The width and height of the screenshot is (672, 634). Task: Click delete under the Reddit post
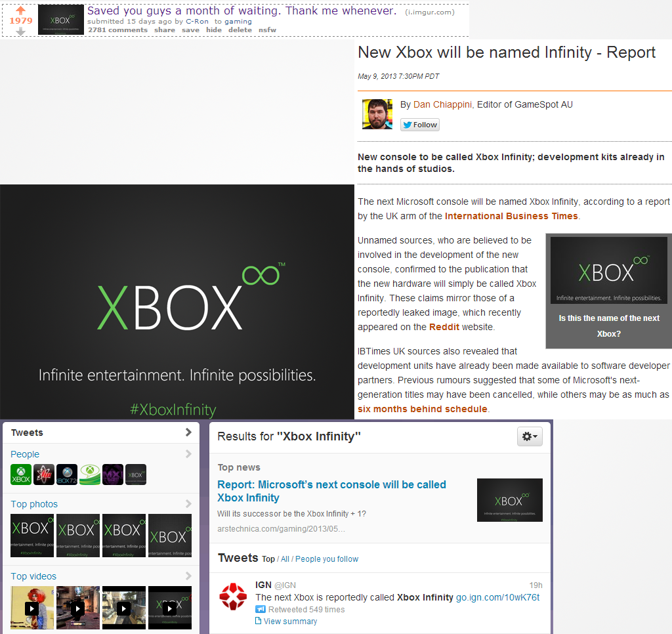click(x=240, y=30)
